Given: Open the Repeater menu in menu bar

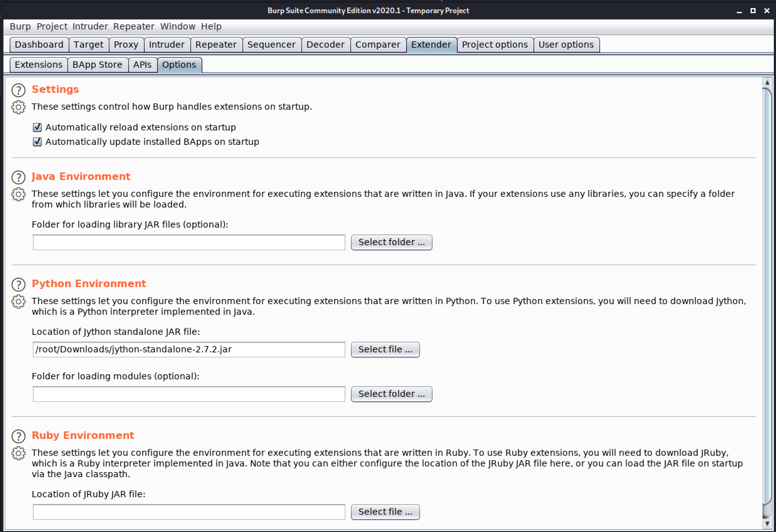Looking at the screenshot, I should (x=134, y=26).
